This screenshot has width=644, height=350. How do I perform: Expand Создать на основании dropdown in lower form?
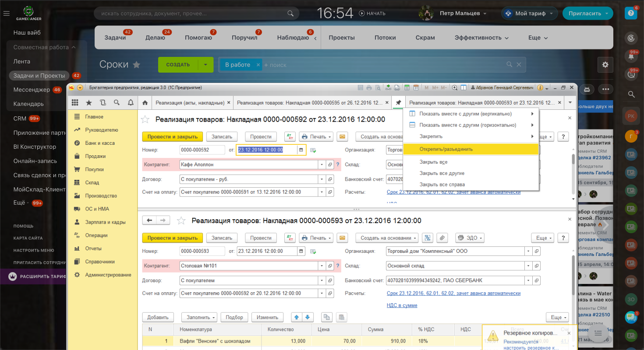point(387,238)
